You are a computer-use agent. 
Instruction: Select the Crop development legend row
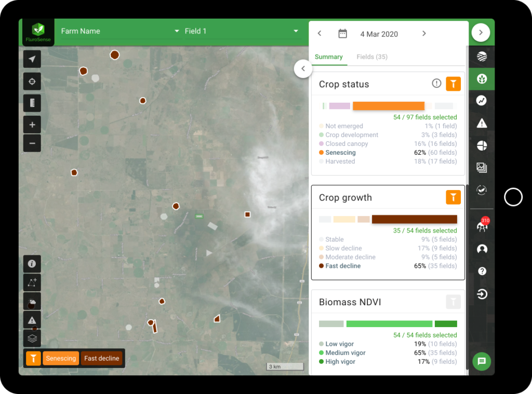pos(388,135)
